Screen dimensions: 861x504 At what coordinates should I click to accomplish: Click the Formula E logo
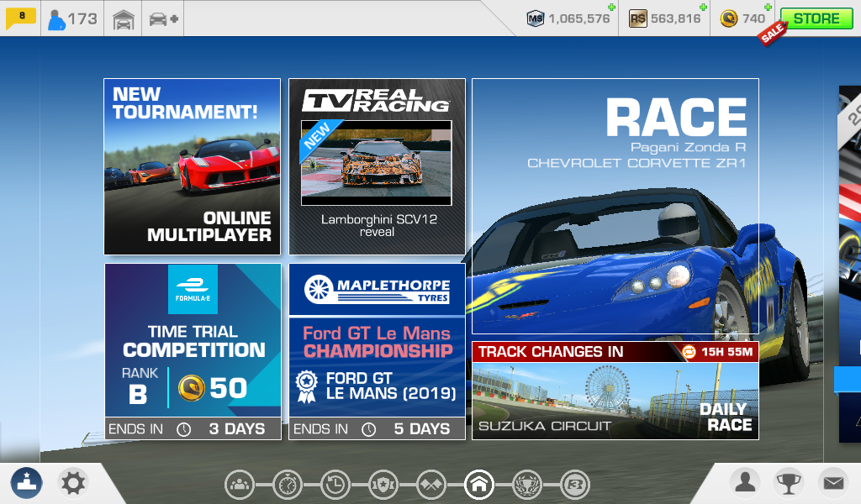click(193, 289)
